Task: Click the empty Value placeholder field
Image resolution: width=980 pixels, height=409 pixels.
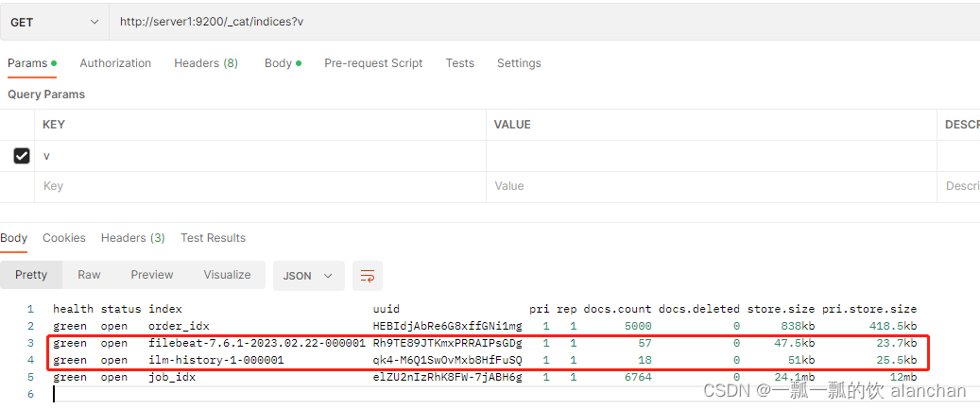Action: click(x=712, y=186)
